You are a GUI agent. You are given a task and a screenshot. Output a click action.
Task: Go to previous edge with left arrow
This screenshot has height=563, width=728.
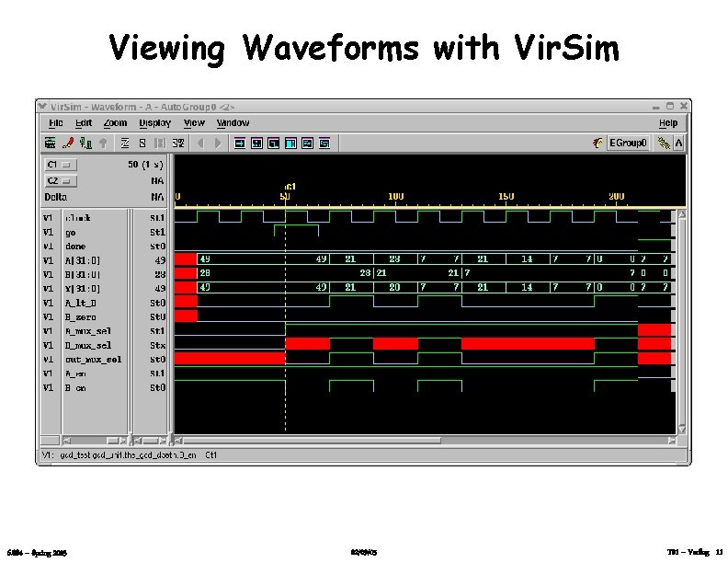pos(200,143)
